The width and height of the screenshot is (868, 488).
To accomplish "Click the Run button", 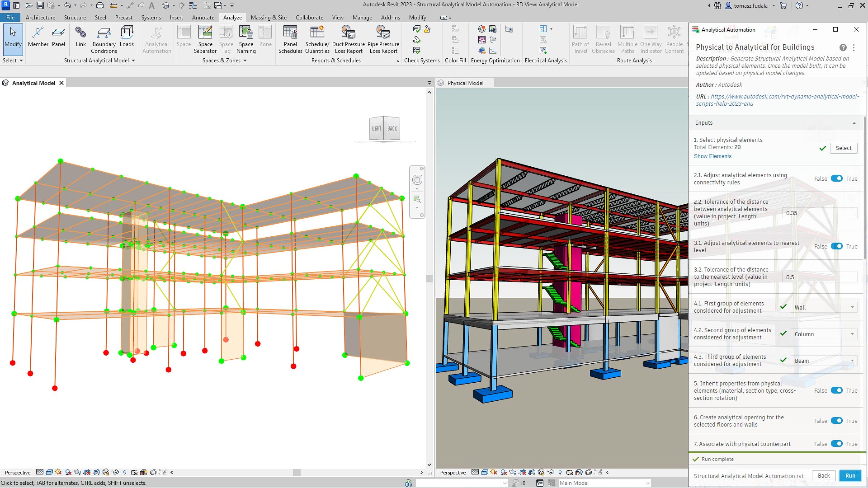I will pyautogui.click(x=850, y=475).
